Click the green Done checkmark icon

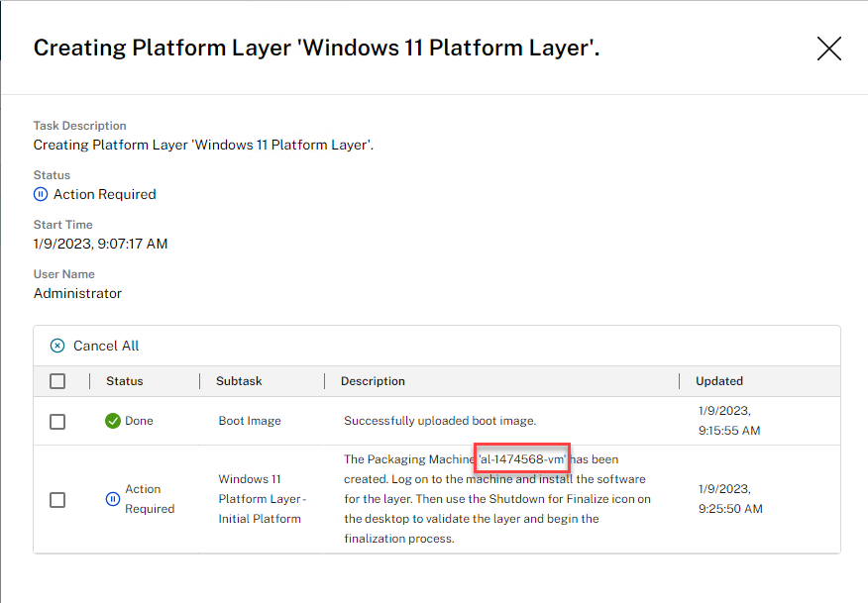pos(113,421)
